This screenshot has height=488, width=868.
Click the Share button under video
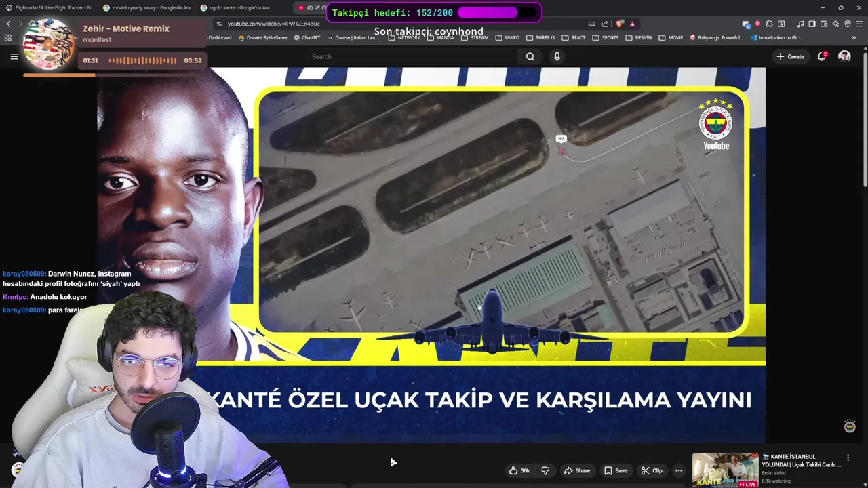(x=577, y=470)
